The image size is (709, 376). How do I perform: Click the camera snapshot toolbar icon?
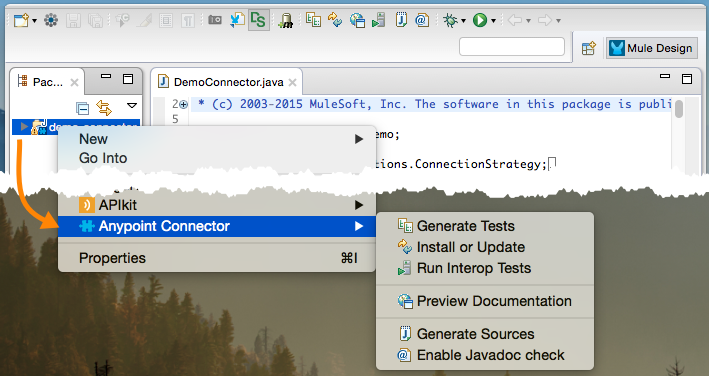click(215, 20)
